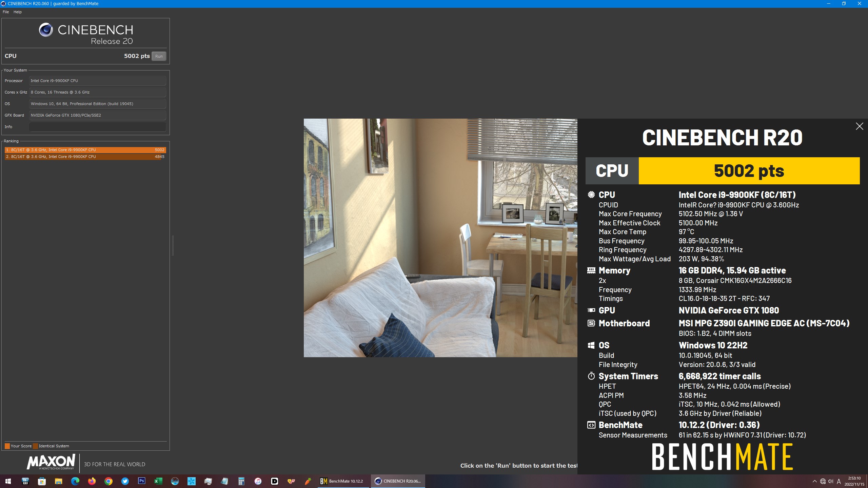Click the CPU chip icon in BenchMate panel
The image size is (868, 488).
coord(591,195)
